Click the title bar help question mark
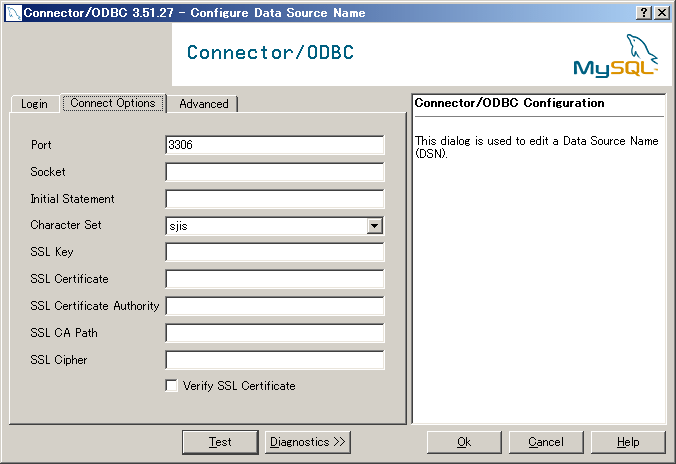Image resolution: width=676 pixels, height=464 pixels. click(644, 12)
